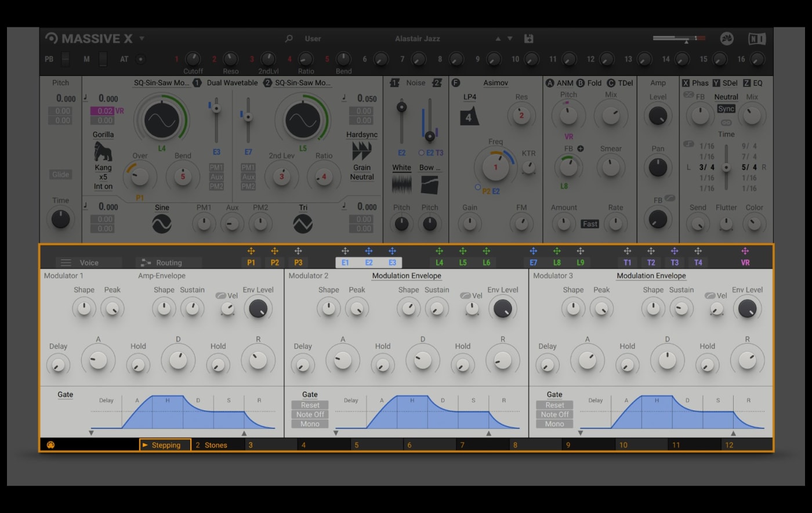Select the L5 LFO tab
This screenshot has height=513, width=812.
pos(463,262)
